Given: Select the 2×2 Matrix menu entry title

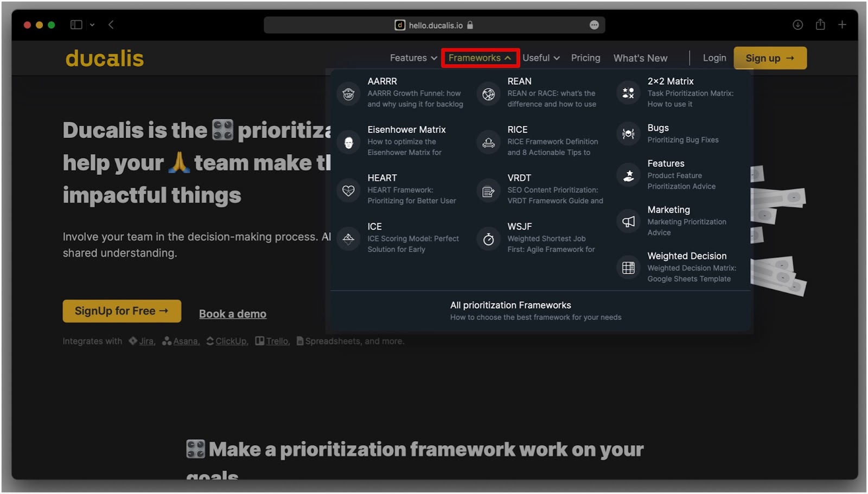Looking at the screenshot, I should tap(670, 81).
